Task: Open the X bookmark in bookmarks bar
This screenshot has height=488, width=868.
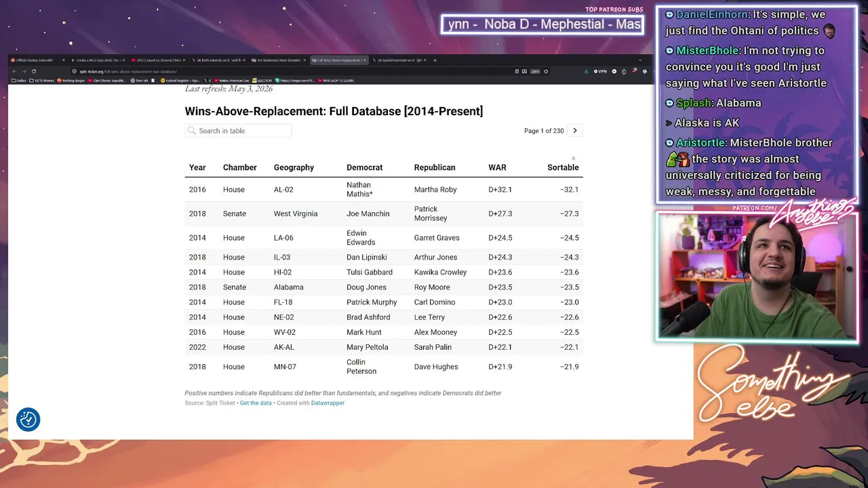Action: [208, 80]
